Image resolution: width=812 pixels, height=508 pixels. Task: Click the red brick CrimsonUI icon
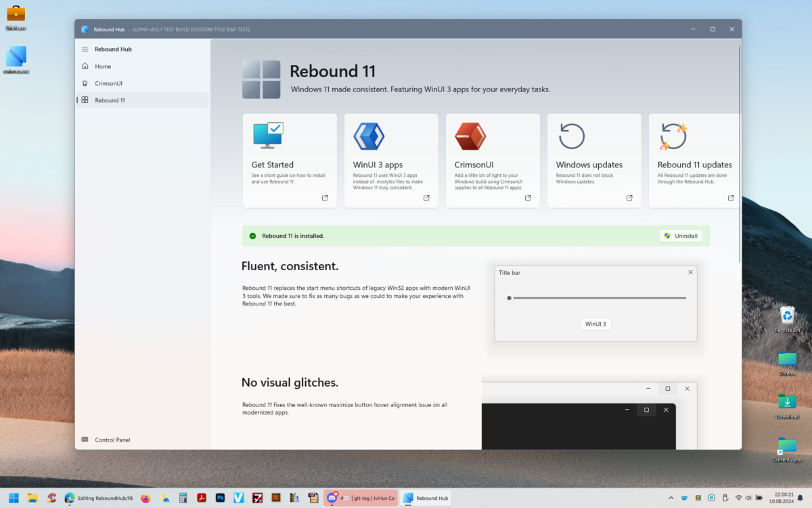(x=470, y=135)
